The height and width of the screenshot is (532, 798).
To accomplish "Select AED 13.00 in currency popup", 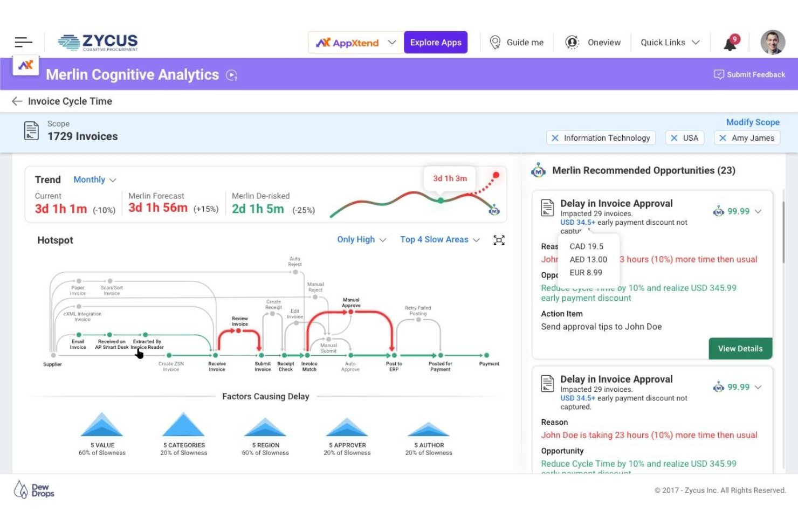I will (x=588, y=259).
